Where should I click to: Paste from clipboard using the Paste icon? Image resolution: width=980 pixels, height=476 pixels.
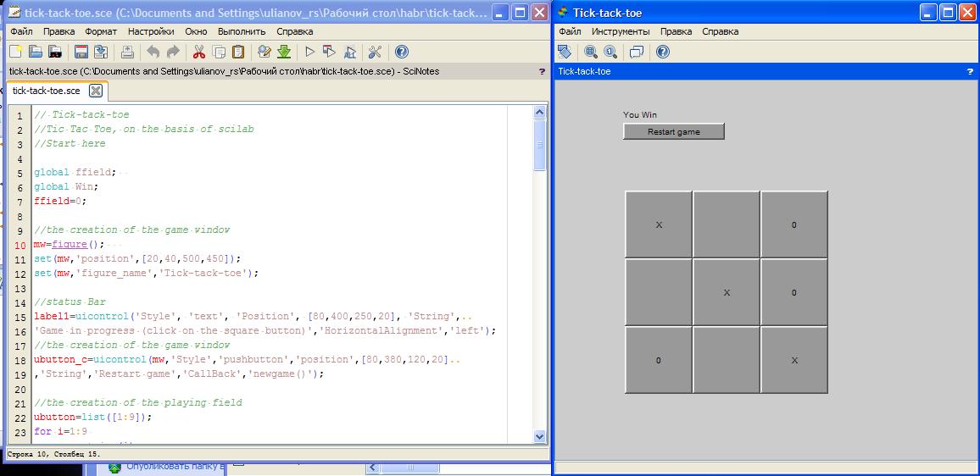click(x=238, y=51)
